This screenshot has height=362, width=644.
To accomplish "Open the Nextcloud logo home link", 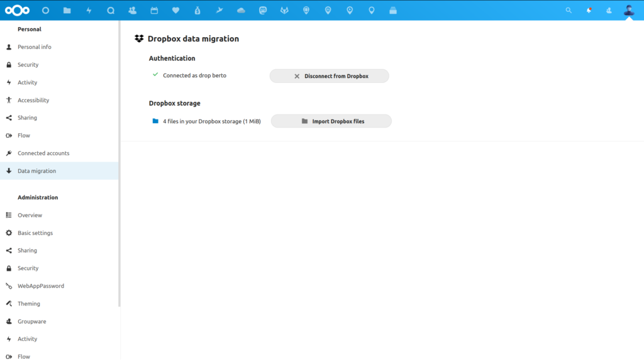I will tap(17, 10).
